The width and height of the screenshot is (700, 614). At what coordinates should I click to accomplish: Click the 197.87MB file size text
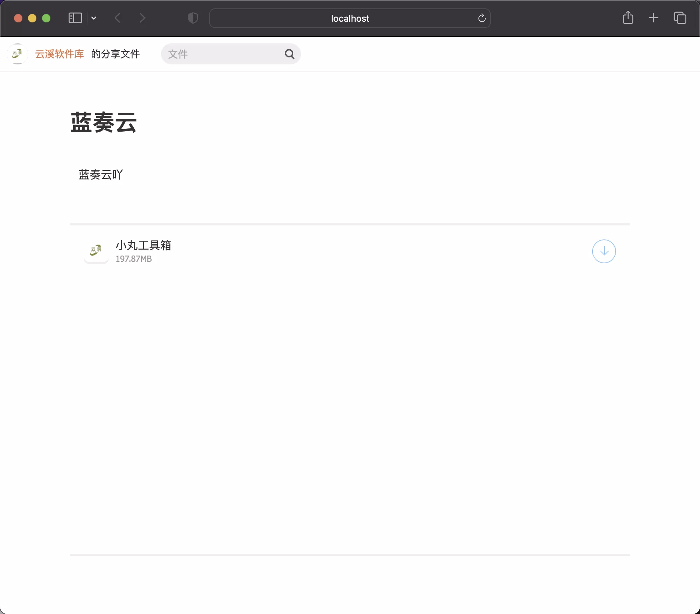(x=134, y=259)
